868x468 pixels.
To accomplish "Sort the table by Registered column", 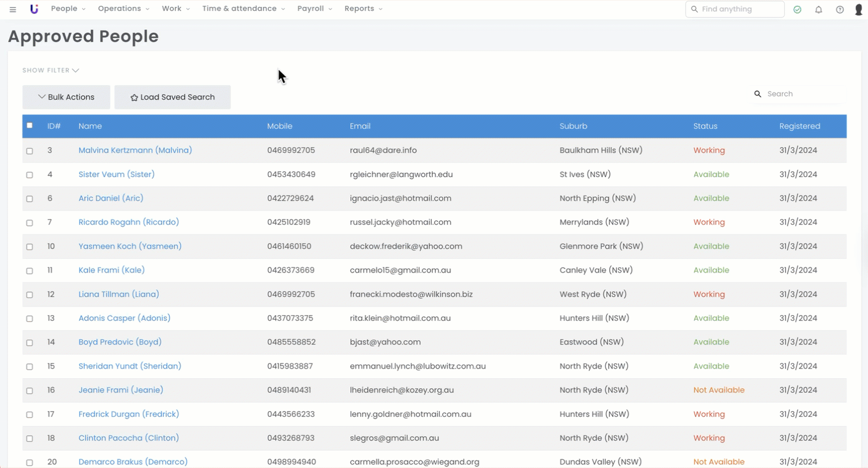I will coord(799,126).
